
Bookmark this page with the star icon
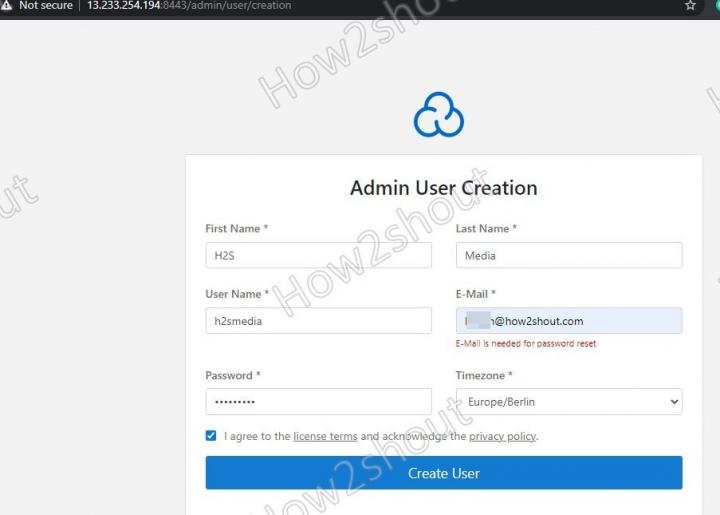(x=690, y=6)
